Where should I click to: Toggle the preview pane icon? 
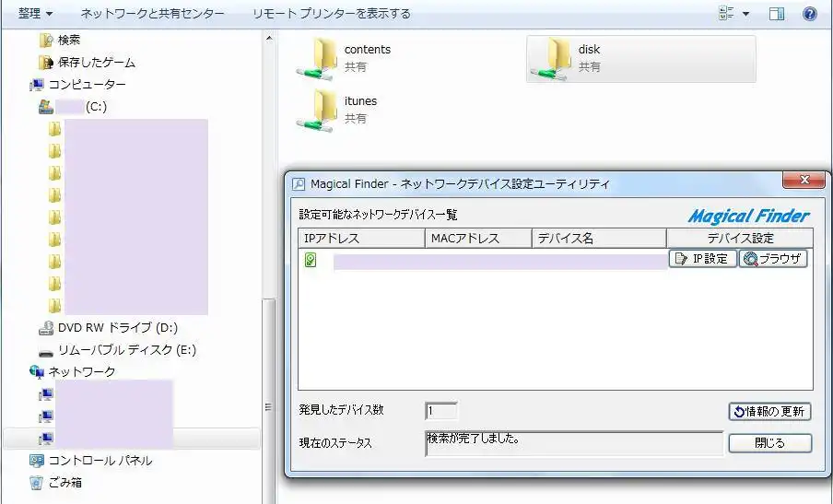776,14
